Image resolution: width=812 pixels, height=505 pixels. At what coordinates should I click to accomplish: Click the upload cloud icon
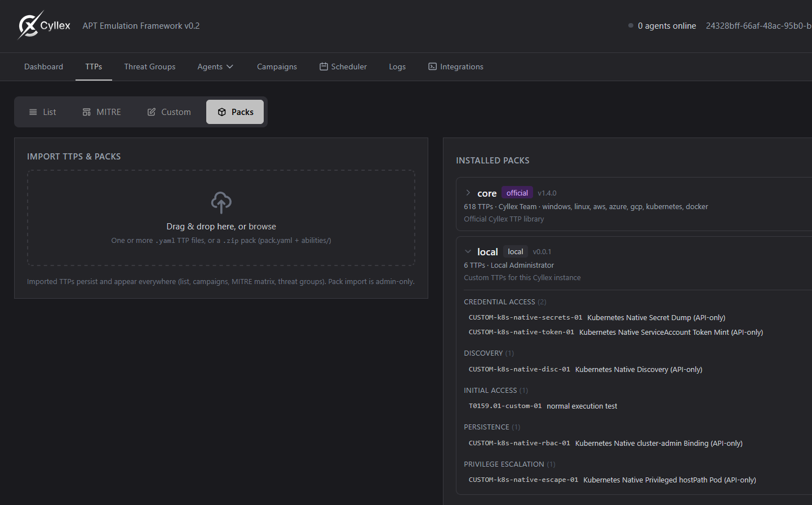coord(221,202)
